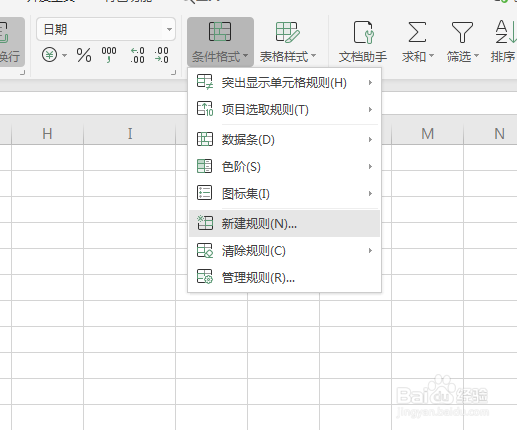Image resolution: width=517 pixels, height=430 pixels.
Task: Expand the 筛选 dropdown arrow
Action: pyautogui.click(x=476, y=56)
